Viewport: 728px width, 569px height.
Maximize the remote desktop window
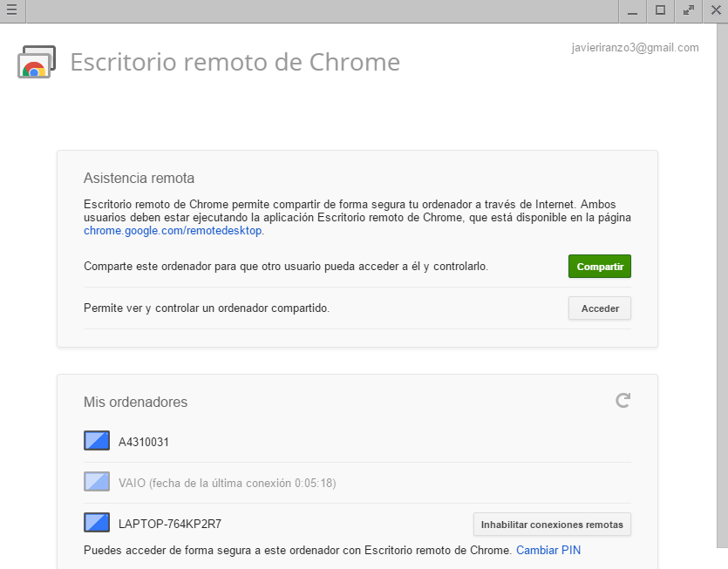click(x=660, y=10)
